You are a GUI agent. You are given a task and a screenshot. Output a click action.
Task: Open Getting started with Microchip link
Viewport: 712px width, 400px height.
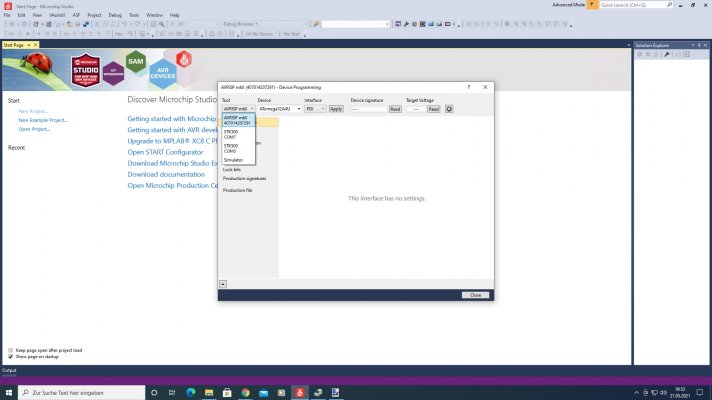click(x=172, y=119)
